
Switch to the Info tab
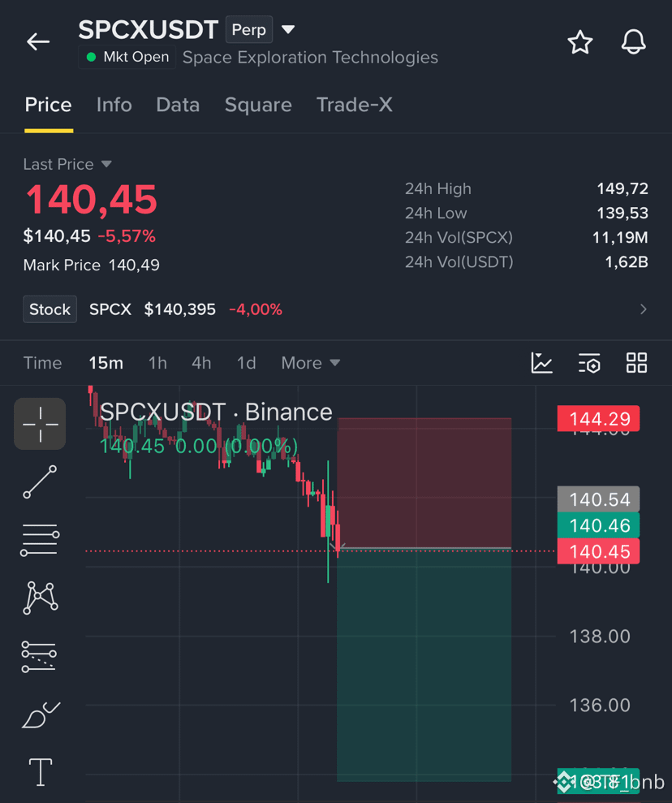[114, 105]
